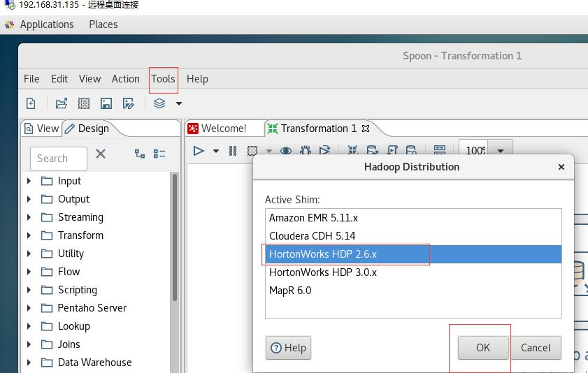The image size is (588, 373).
Task: Open the Places desktop menu
Action: (103, 24)
